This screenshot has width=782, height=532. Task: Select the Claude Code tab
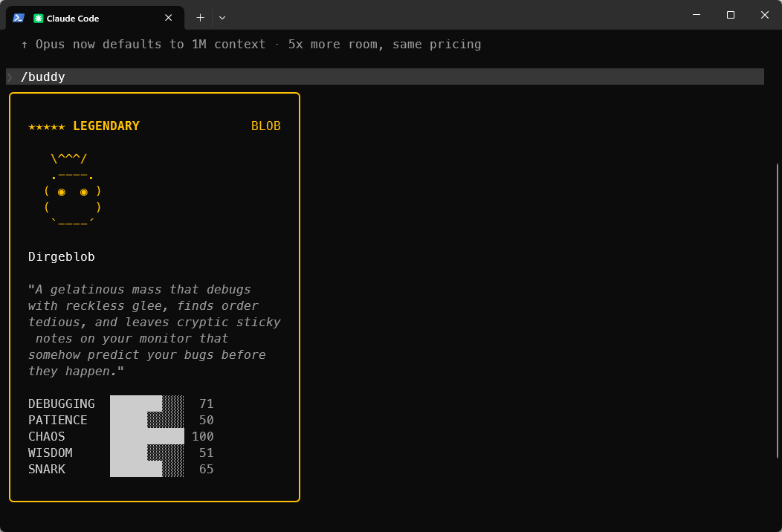click(x=94, y=18)
